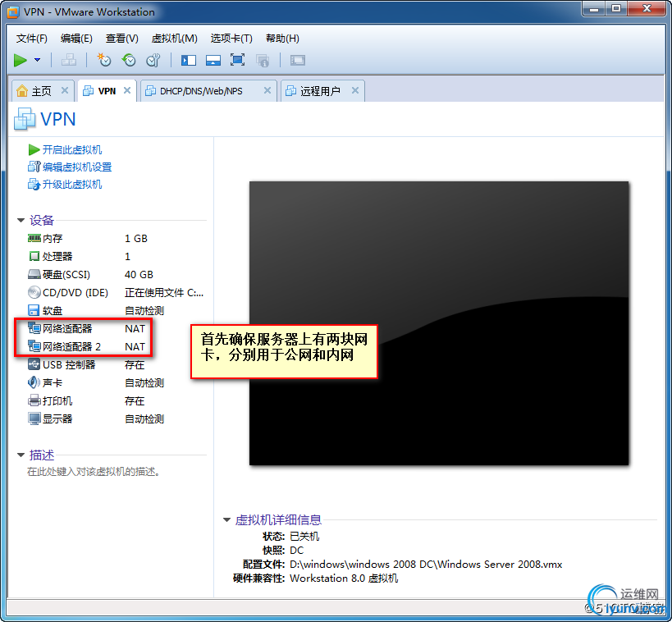Screen dimensions: 672x622
Task: Open the 虚拟机(M) menu
Action: click(x=175, y=39)
